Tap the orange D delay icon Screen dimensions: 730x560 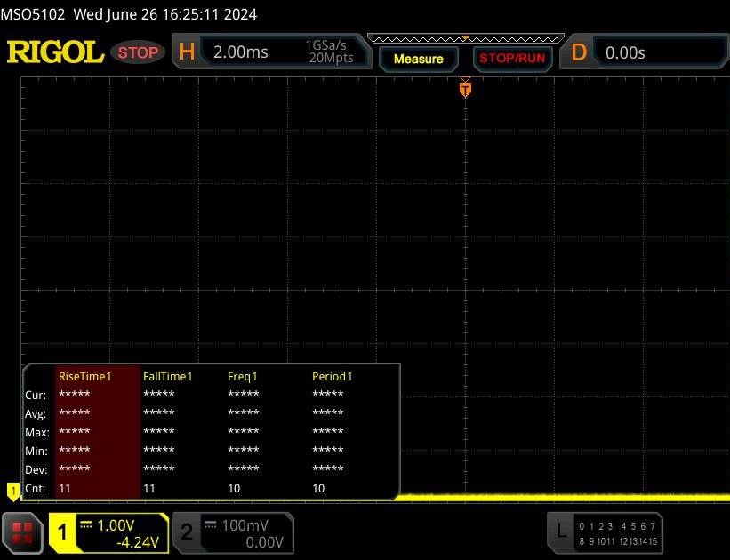coord(579,52)
